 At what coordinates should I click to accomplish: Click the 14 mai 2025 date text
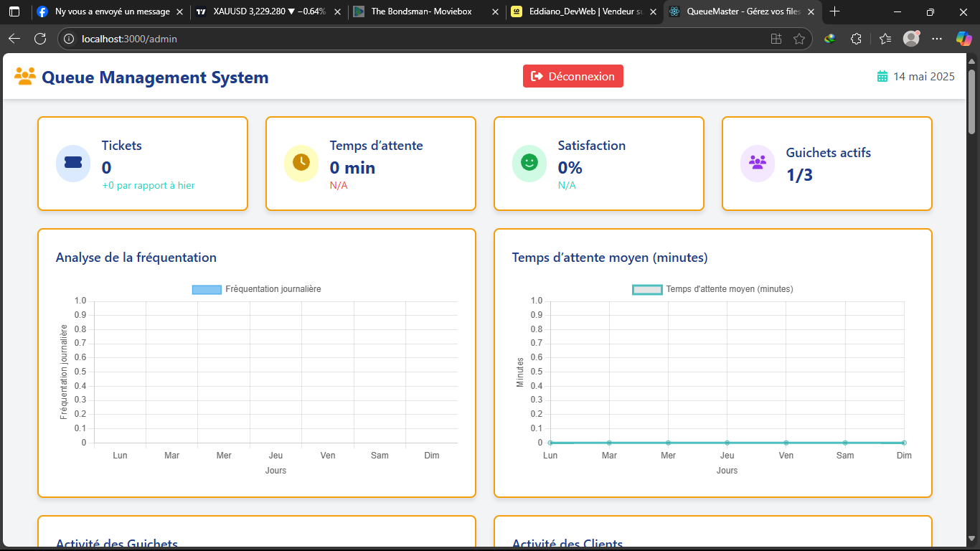pyautogui.click(x=924, y=76)
